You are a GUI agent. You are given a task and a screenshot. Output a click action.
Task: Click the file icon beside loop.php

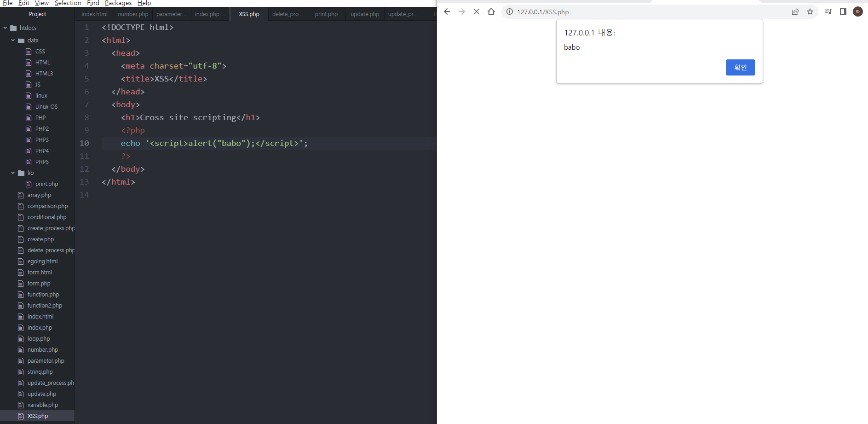pyautogui.click(x=21, y=339)
